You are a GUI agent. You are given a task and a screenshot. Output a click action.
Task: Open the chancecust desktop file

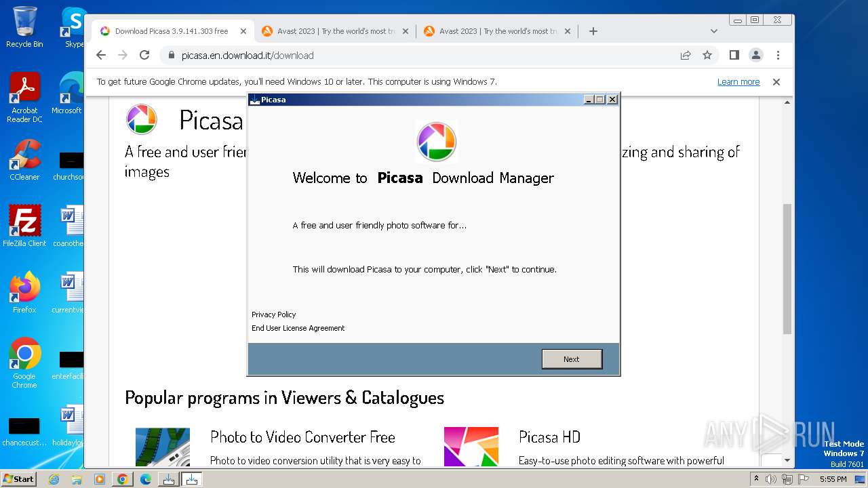click(x=24, y=431)
